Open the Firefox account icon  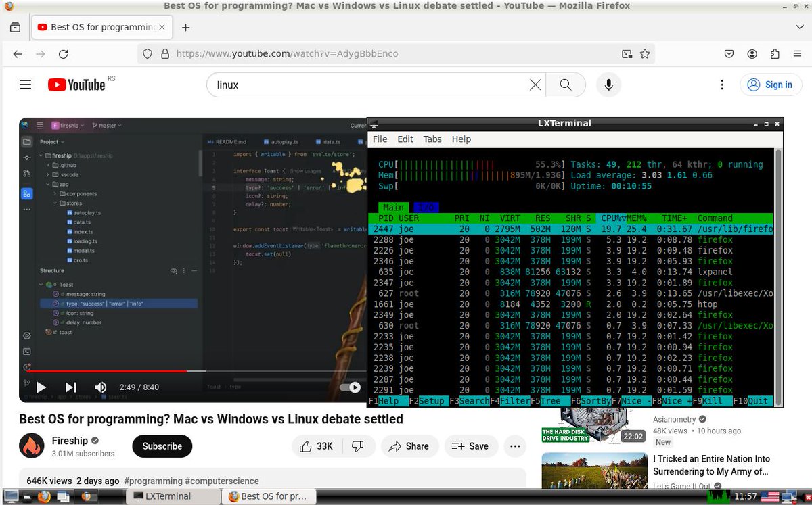pyautogui.click(x=752, y=54)
